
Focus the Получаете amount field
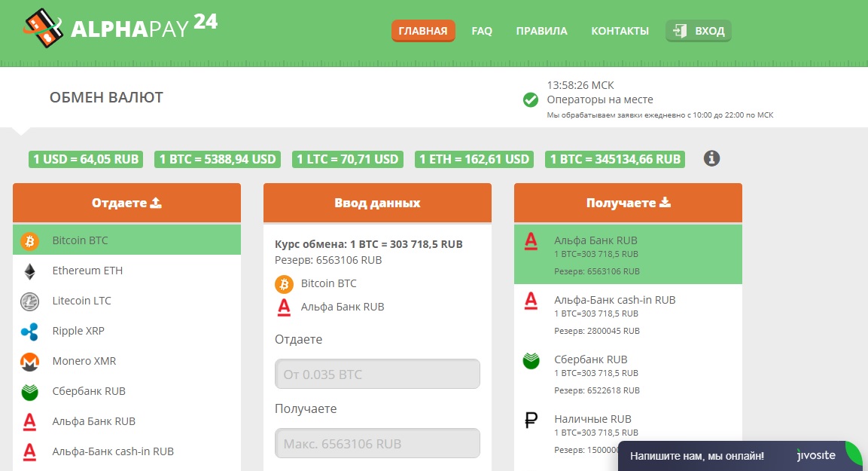tap(377, 443)
